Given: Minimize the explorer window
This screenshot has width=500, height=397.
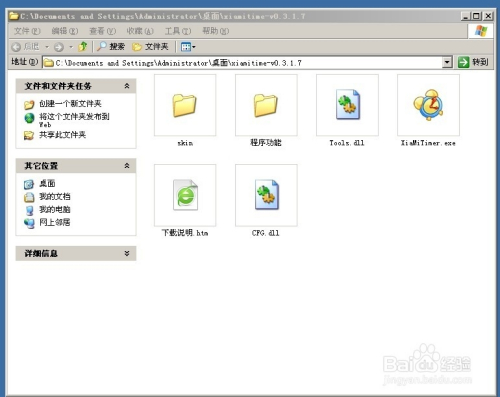Looking at the screenshot, I should click(x=466, y=16).
